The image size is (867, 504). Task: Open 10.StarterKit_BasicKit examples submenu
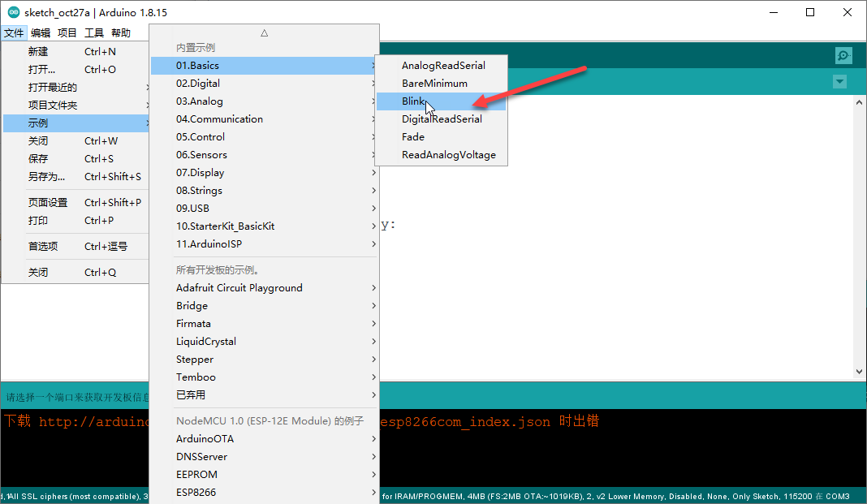265,226
